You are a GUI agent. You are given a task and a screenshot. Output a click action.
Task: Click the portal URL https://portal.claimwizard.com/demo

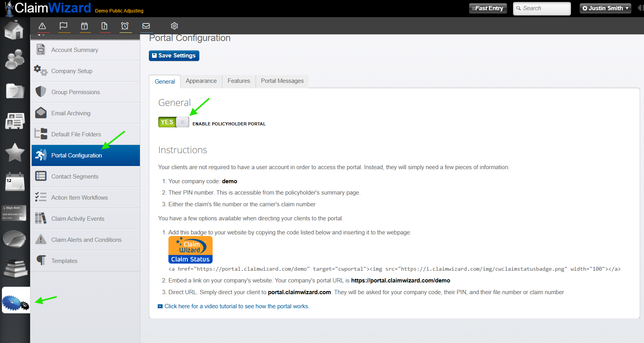point(401,280)
